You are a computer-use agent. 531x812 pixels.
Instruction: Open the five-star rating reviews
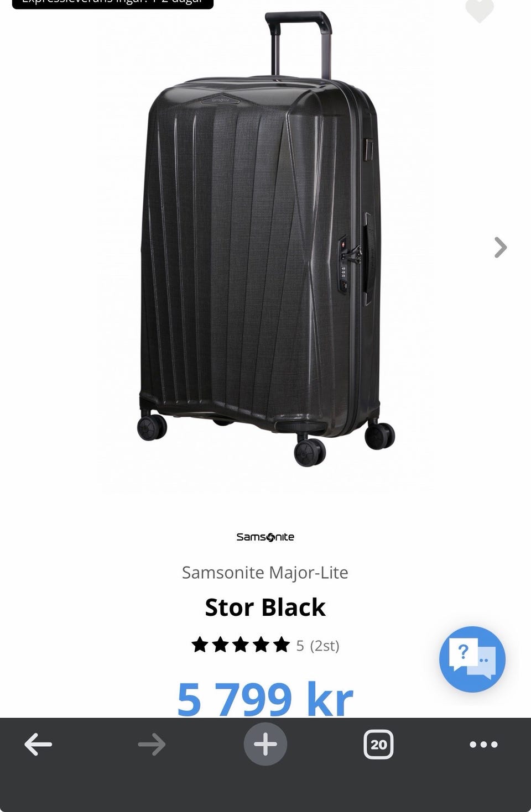(x=241, y=645)
